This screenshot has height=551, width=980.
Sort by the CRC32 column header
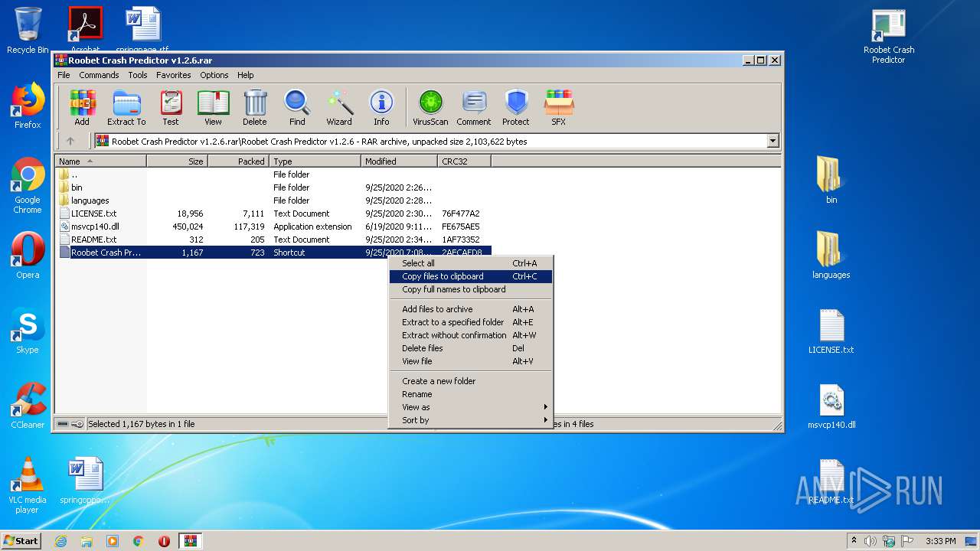(464, 161)
